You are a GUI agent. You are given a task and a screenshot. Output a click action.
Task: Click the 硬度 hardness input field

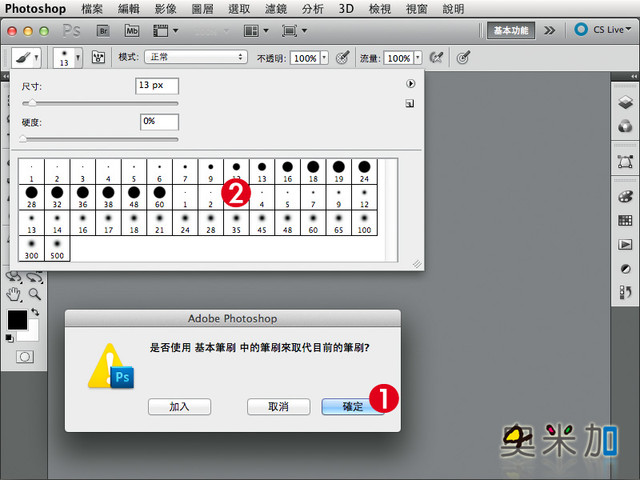pyautogui.click(x=159, y=122)
